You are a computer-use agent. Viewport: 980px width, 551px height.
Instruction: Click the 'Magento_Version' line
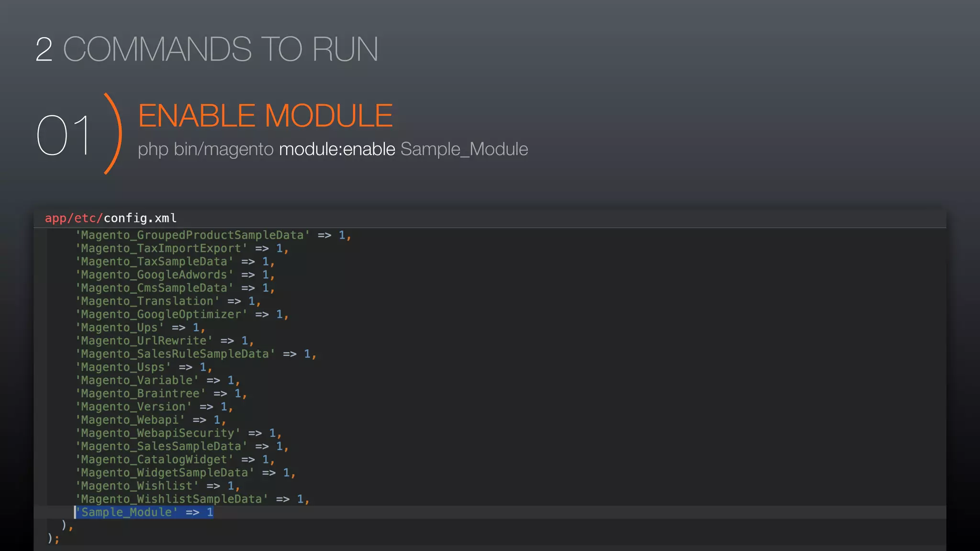(154, 407)
